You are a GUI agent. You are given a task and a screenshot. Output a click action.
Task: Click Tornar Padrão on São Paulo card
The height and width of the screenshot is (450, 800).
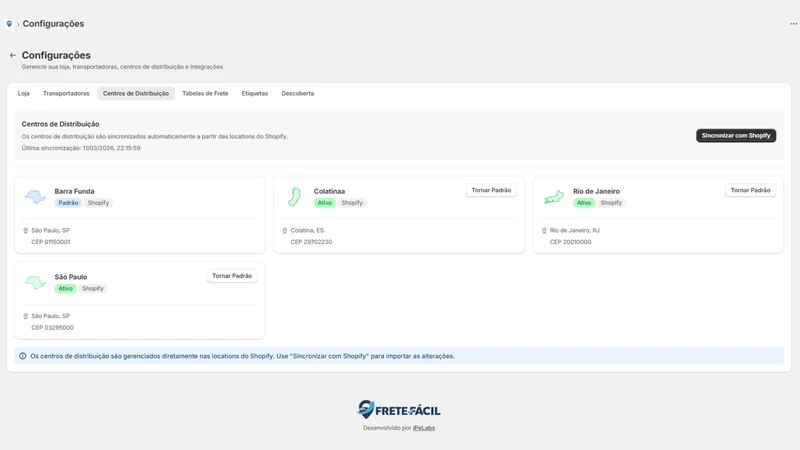click(232, 276)
